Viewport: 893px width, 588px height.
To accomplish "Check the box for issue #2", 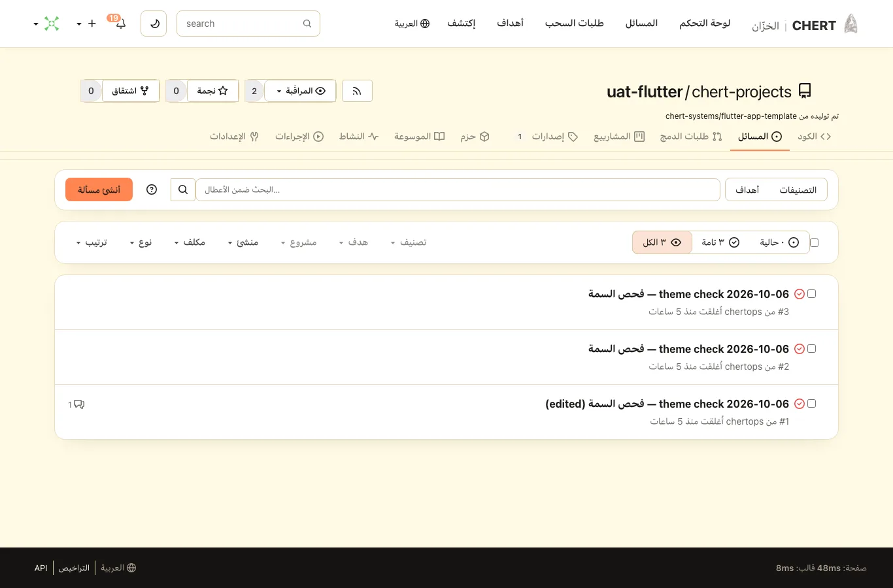I will click(812, 349).
